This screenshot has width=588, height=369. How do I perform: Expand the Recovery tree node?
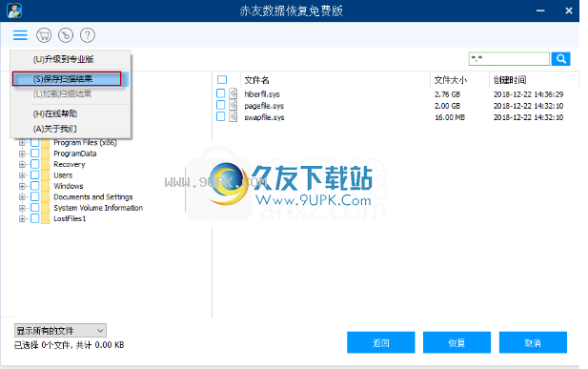coord(22,164)
